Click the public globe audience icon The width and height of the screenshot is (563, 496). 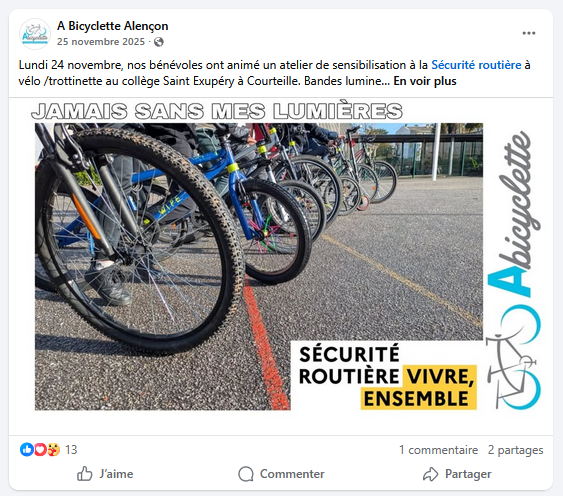pyautogui.click(x=159, y=42)
